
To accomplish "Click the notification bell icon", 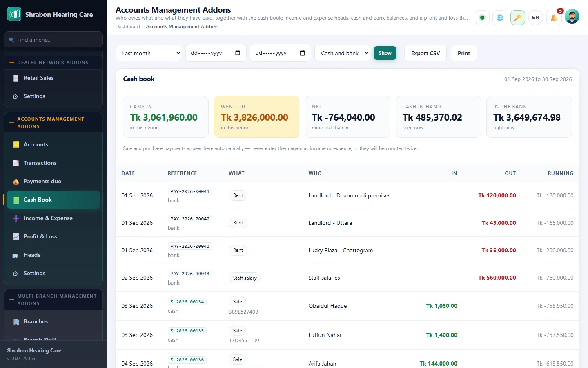I will click(554, 17).
